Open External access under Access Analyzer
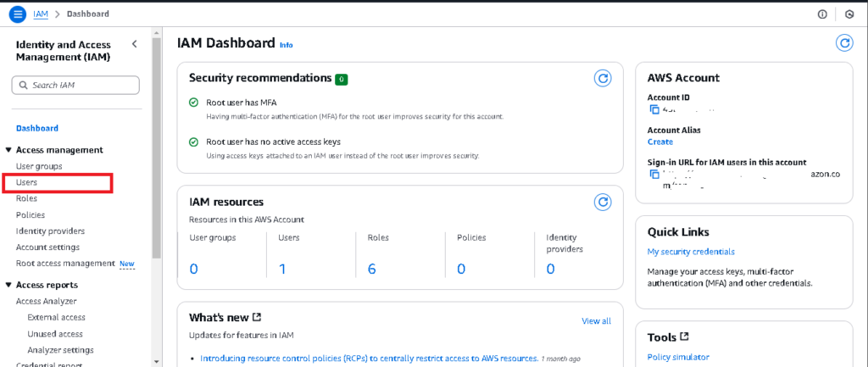Image resolution: width=868 pixels, height=367 pixels. pos(57,317)
